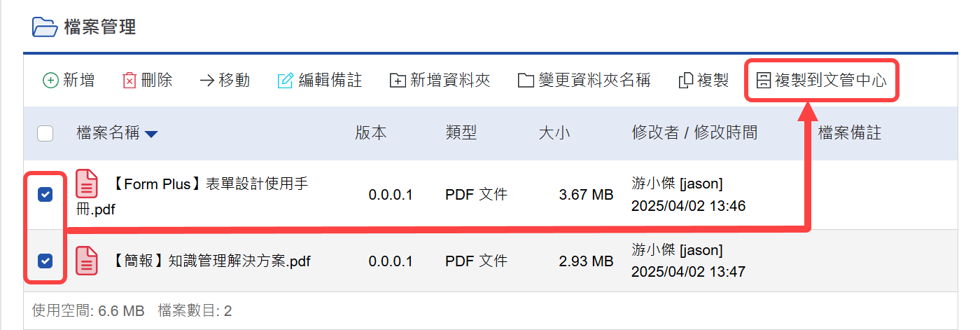Uncheck the 知識管理解決方案.pdf checkbox

(45, 261)
